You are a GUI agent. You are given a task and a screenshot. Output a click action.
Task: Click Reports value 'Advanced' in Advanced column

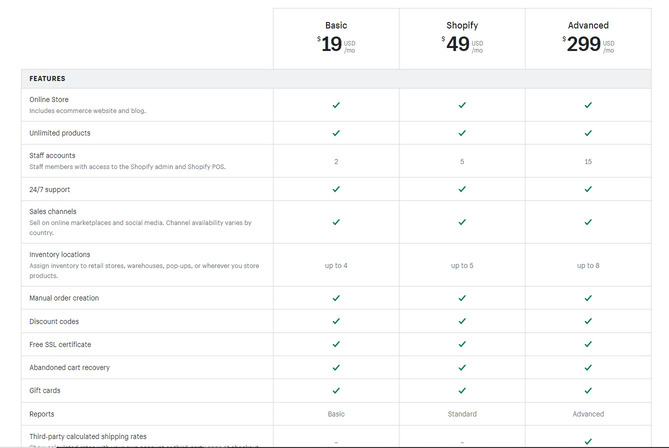coord(588,414)
